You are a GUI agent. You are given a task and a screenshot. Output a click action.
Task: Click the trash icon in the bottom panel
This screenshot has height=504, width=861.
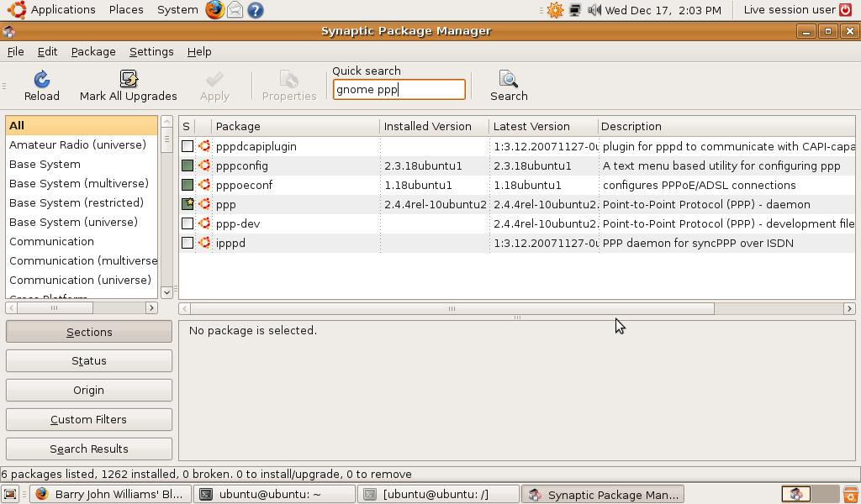coord(851,494)
